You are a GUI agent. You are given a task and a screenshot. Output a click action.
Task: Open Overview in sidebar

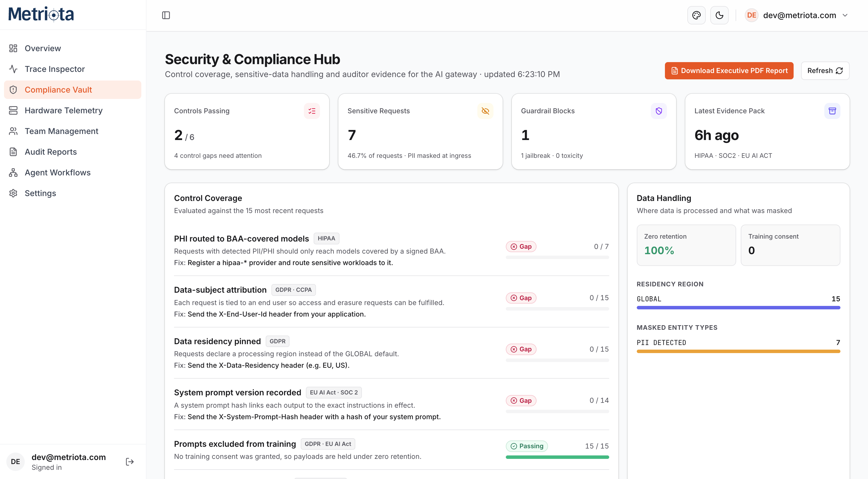(x=72, y=48)
